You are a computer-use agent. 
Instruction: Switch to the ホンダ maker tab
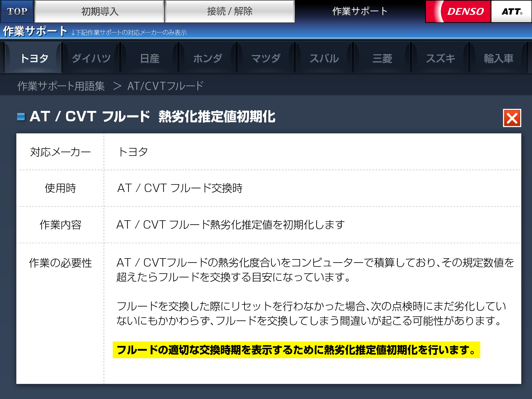click(x=208, y=58)
